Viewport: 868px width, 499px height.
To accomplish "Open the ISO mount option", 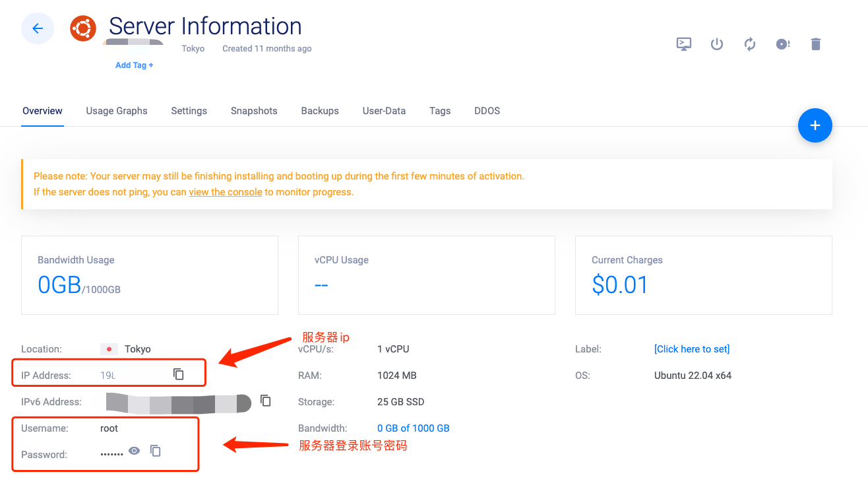I will (x=782, y=44).
